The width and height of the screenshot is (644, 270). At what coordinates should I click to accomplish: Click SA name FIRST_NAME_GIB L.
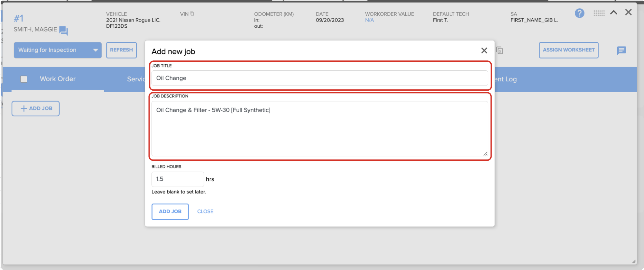[x=534, y=20]
